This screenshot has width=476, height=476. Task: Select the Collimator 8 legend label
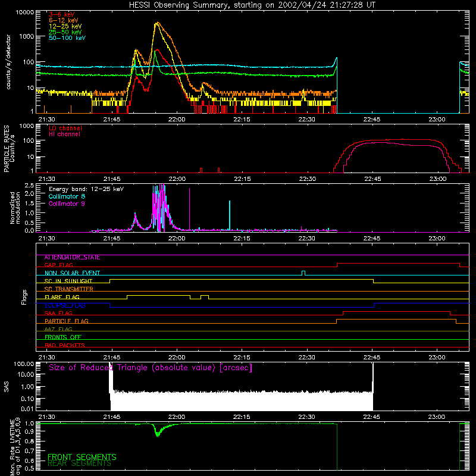(x=67, y=196)
